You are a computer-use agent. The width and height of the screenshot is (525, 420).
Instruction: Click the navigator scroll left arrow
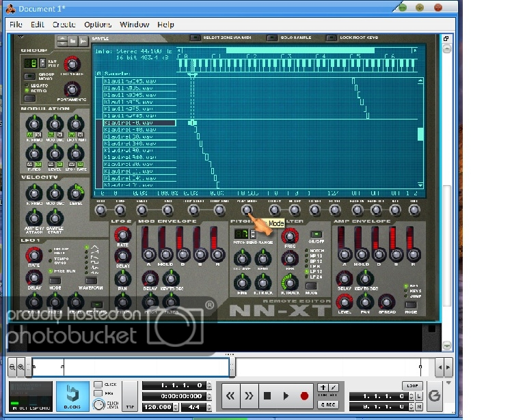click(x=440, y=367)
